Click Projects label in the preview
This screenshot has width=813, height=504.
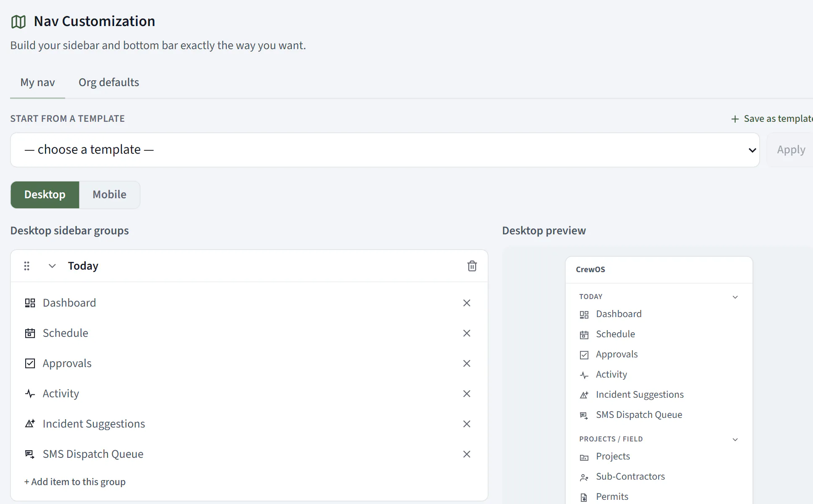[613, 457]
